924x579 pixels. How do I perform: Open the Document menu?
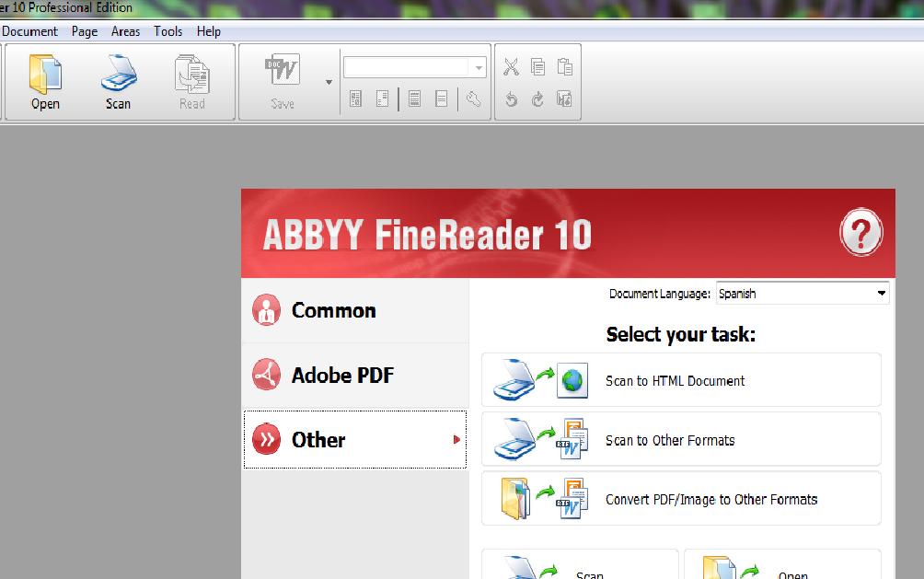point(29,31)
